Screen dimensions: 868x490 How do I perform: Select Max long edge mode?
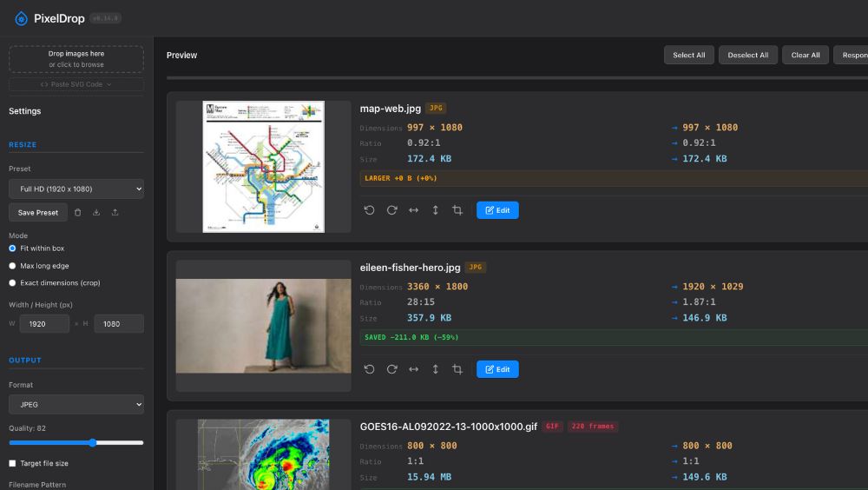(12, 266)
